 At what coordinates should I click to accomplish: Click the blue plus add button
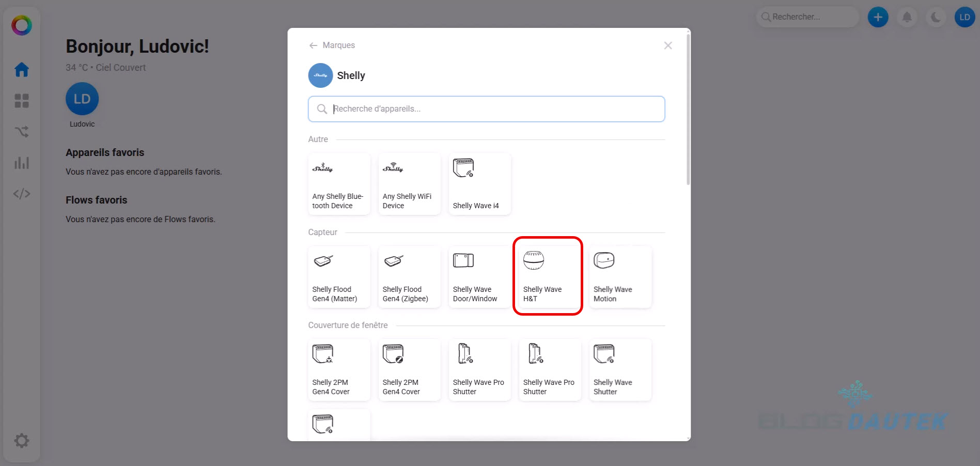point(878,17)
